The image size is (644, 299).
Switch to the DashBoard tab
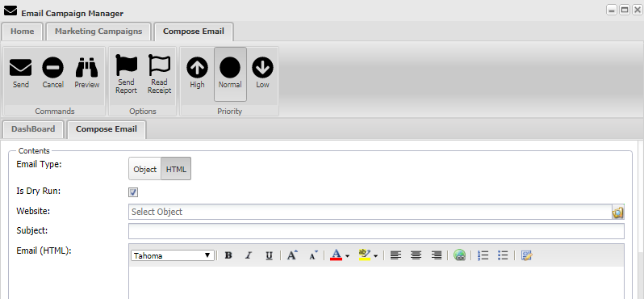pyautogui.click(x=33, y=129)
